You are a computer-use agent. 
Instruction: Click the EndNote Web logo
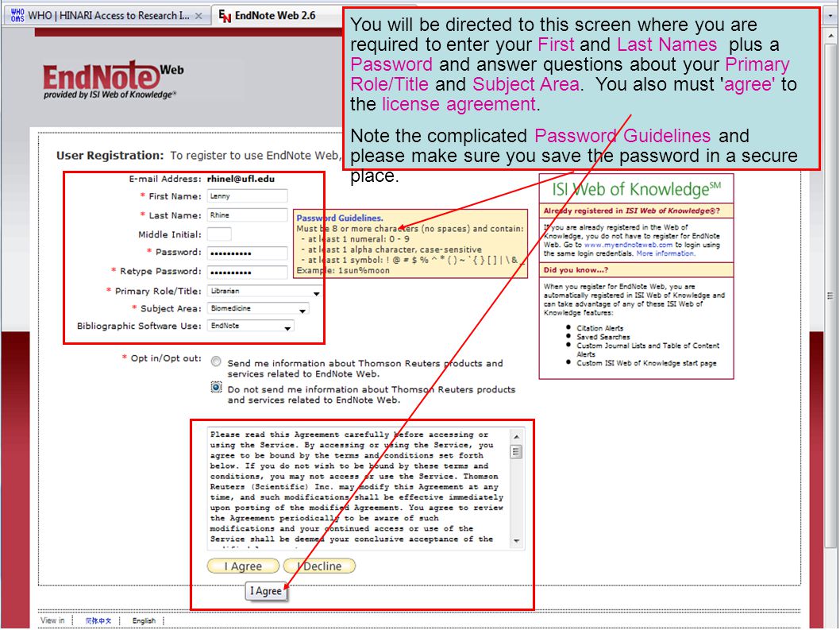pyautogui.click(x=113, y=79)
